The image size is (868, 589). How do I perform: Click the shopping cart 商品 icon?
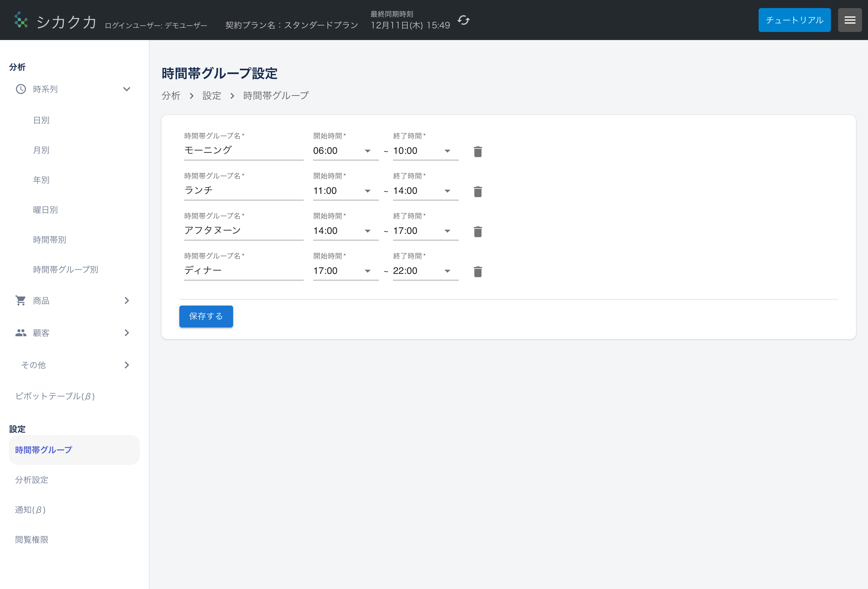(x=21, y=300)
